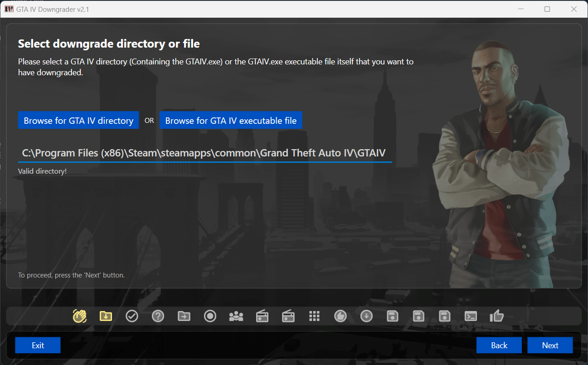The image size is (588, 365).
Task: Click the yellow waving hand welcome step icon
Action: (79, 316)
